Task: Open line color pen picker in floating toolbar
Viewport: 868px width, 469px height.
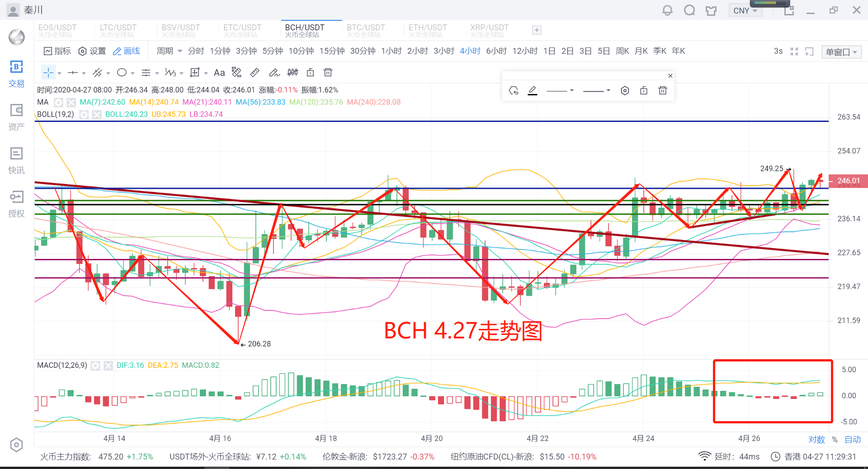Action: (533, 91)
